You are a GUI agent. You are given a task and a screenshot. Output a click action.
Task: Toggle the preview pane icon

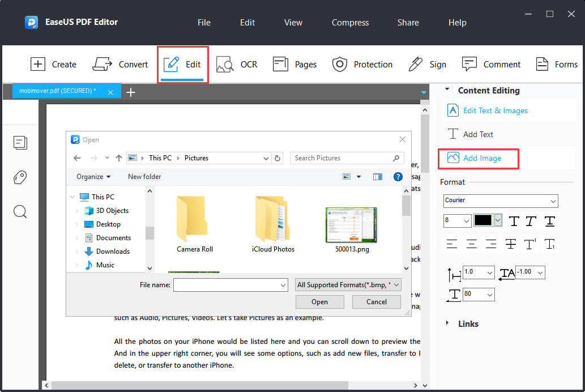pos(378,177)
